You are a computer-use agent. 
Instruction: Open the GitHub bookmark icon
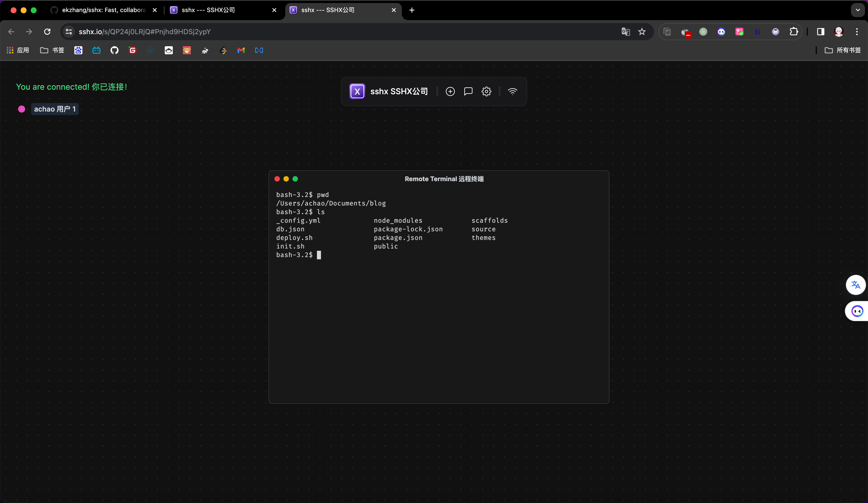114,50
